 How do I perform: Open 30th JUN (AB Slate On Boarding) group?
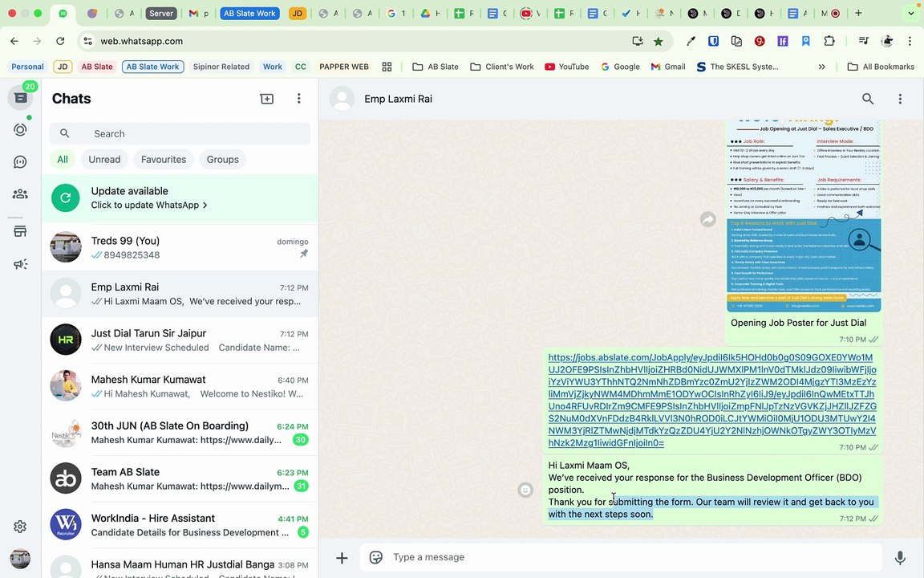click(180, 433)
